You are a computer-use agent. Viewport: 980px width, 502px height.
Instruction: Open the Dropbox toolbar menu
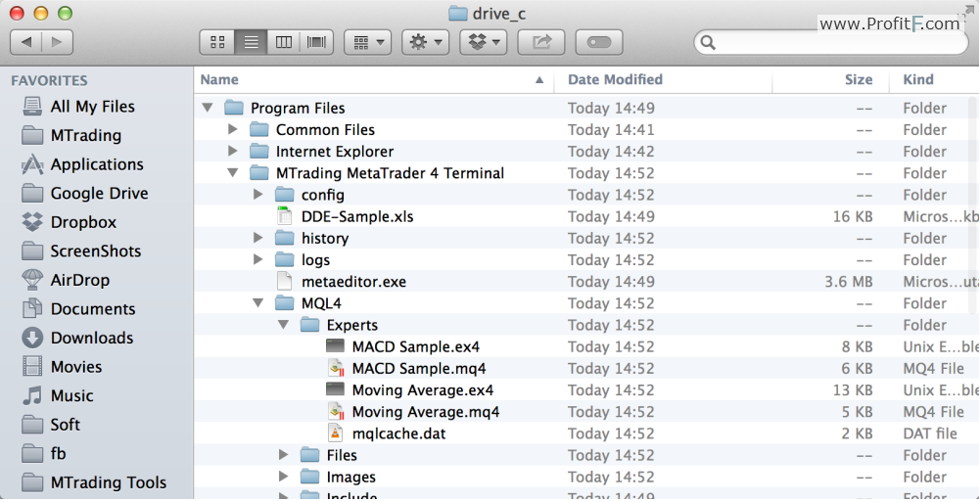[483, 42]
